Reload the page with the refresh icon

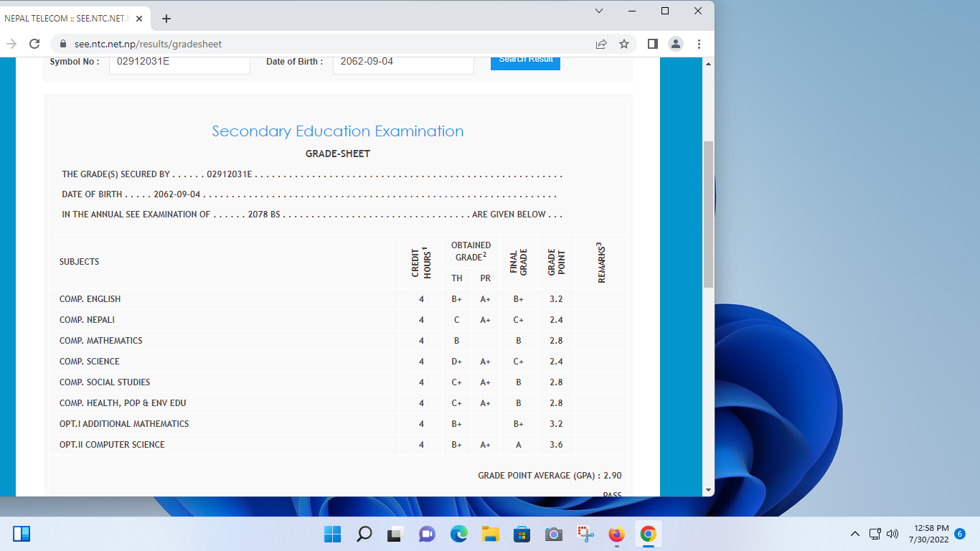(x=34, y=44)
